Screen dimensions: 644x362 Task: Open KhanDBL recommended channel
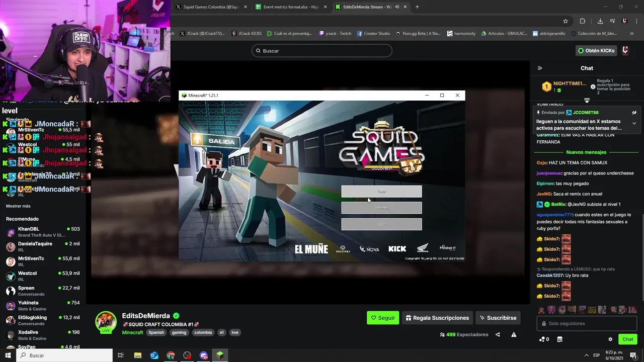pos(43,232)
